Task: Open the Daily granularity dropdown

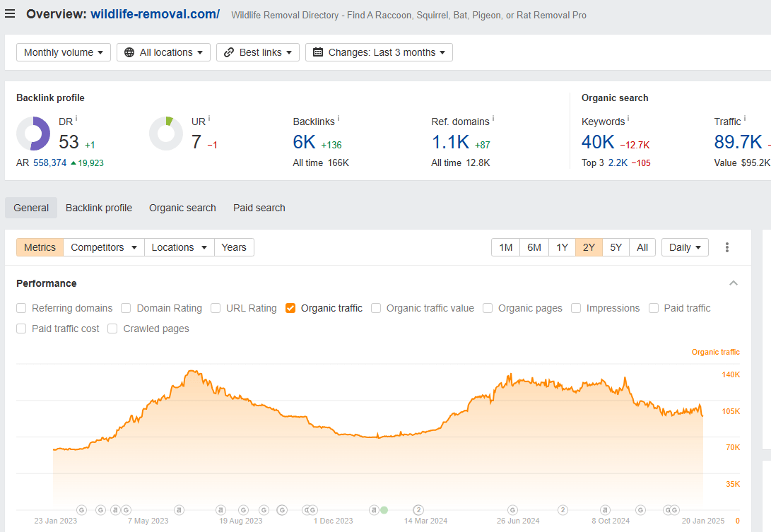Action: [x=685, y=247]
